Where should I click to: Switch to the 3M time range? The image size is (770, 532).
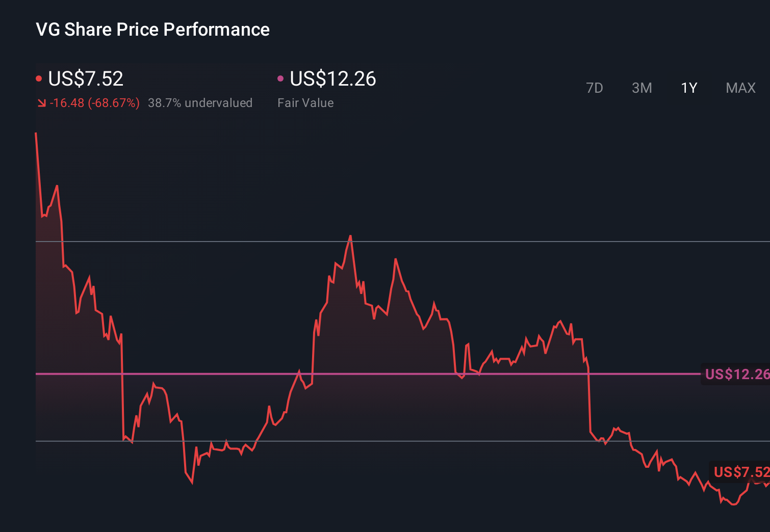[641, 88]
